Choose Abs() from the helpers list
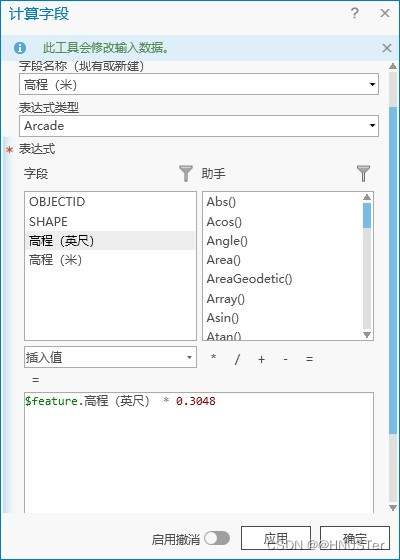Viewport: 400px width, 560px height. 221,202
